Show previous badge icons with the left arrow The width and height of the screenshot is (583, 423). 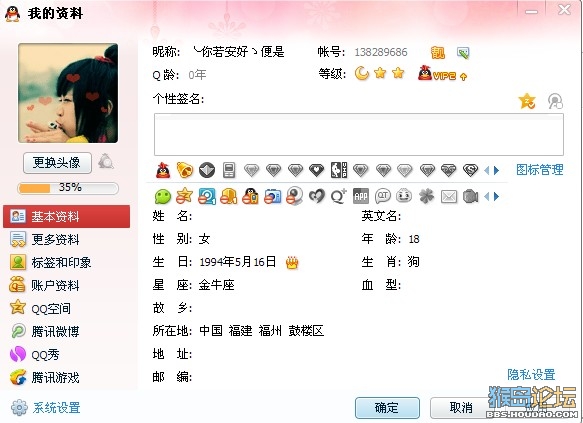coord(486,171)
